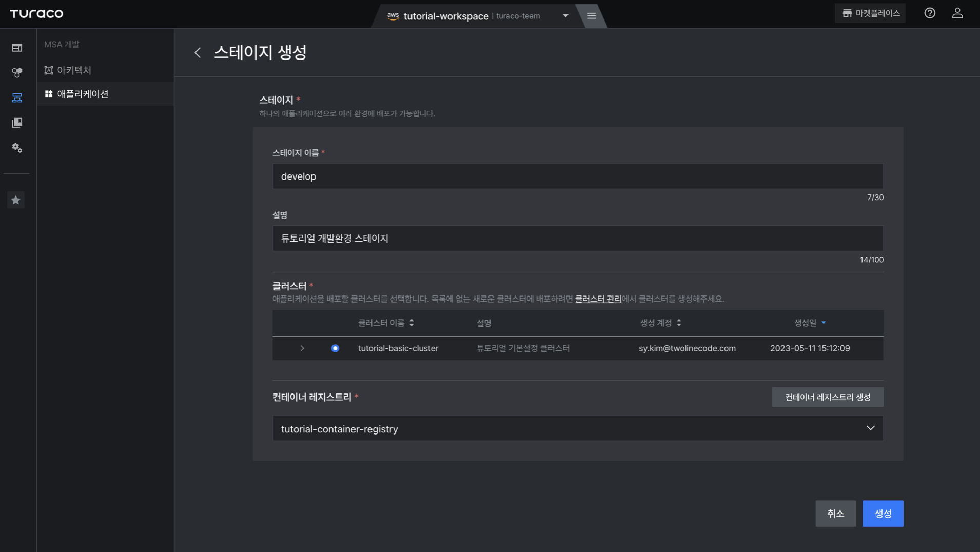
Task: Click the 컨테이너 레지스트리 생성 button
Action: pos(828,397)
